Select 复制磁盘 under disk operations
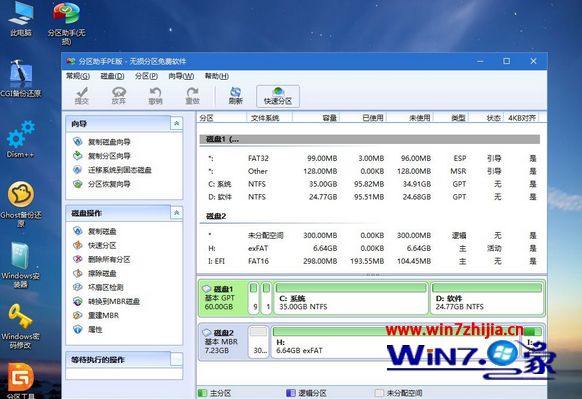The height and width of the screenshot is (399, 582). point(95,231)
